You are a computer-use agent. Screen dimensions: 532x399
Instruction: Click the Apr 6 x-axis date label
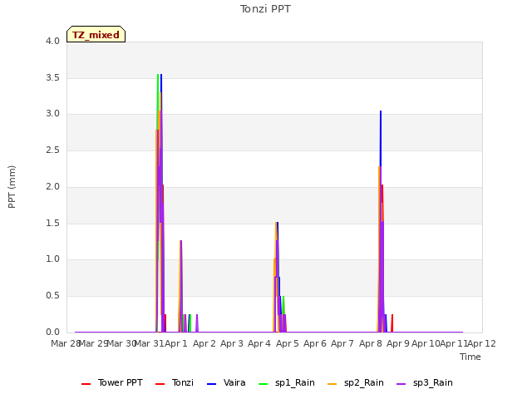[315, 343]
